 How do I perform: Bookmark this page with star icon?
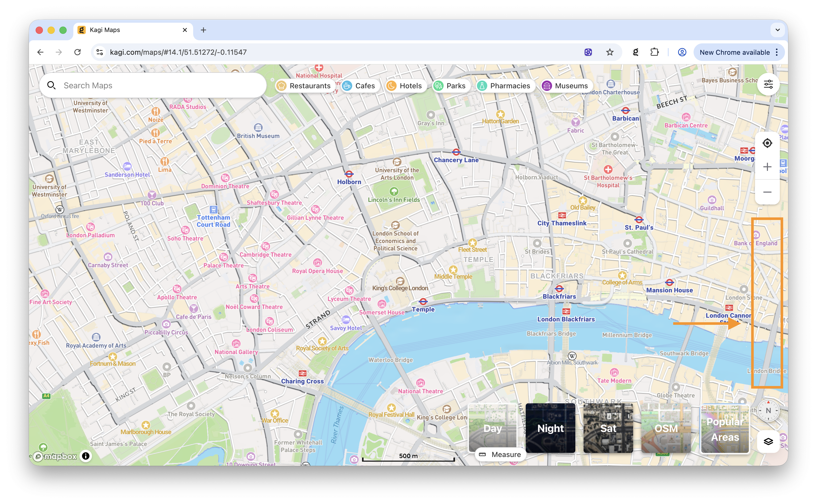[609, 52]
